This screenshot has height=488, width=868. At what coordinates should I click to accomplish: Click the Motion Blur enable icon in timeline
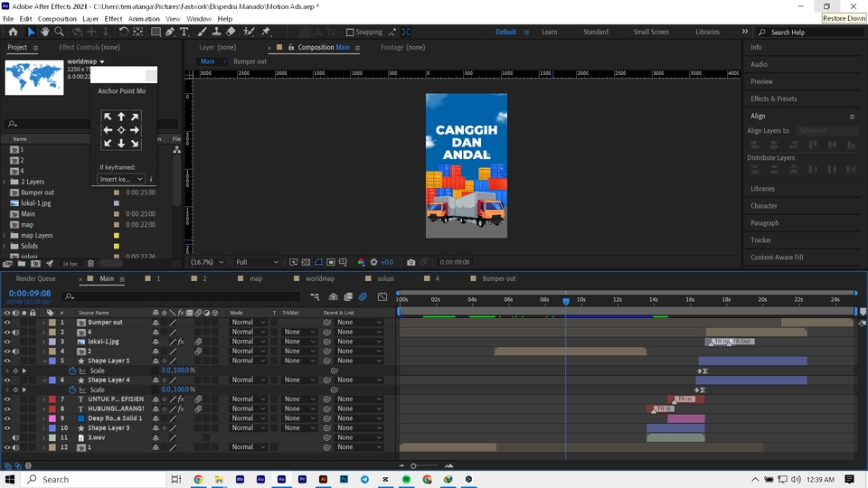coord(363,296)
